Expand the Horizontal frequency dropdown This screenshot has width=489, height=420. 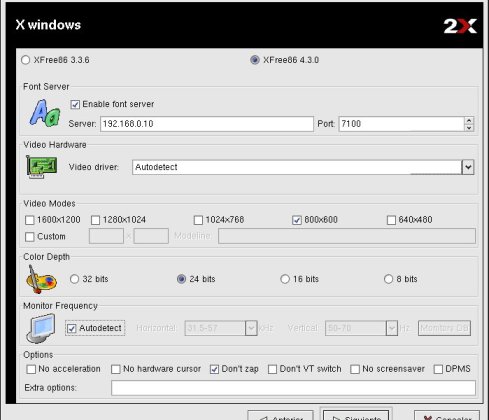251,328
